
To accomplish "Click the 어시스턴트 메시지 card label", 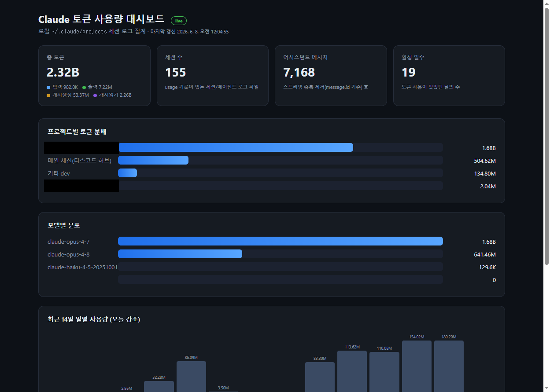I will pyautogui.click(x=305, y=57).
